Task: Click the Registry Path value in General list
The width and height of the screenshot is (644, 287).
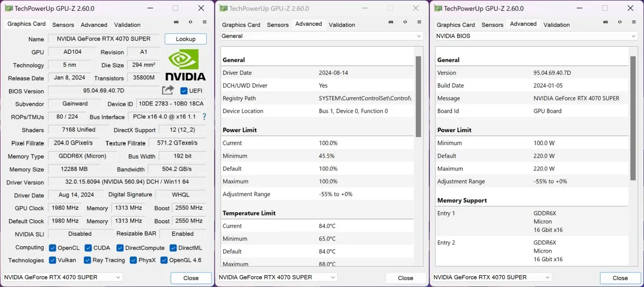Action: [x=365, y=98]
